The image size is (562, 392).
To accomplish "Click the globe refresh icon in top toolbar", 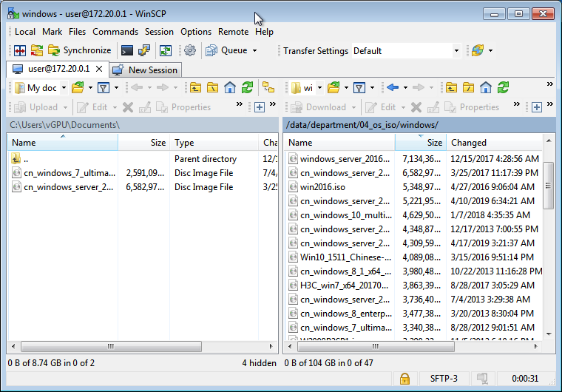I will pos(478,50).
